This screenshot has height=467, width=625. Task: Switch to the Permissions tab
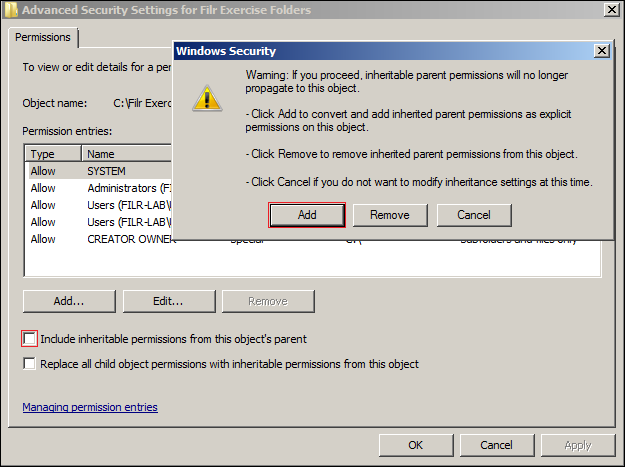(44, 37)
